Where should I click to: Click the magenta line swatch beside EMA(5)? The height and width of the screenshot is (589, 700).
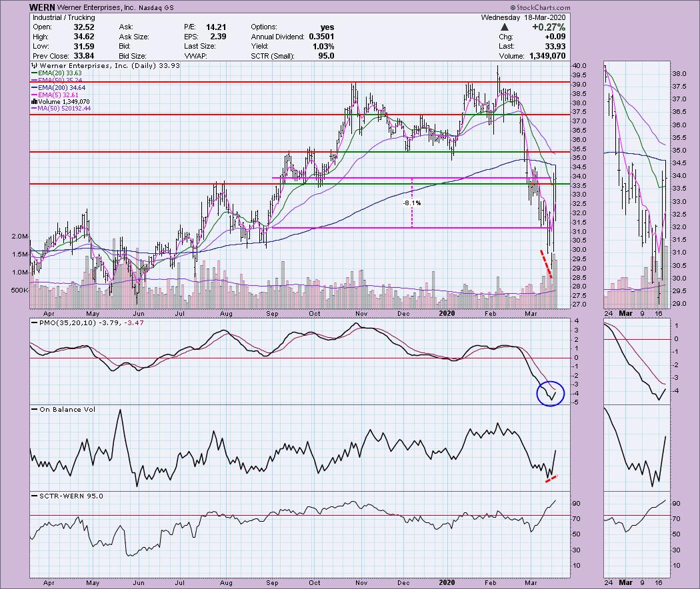tap(34, 95)
